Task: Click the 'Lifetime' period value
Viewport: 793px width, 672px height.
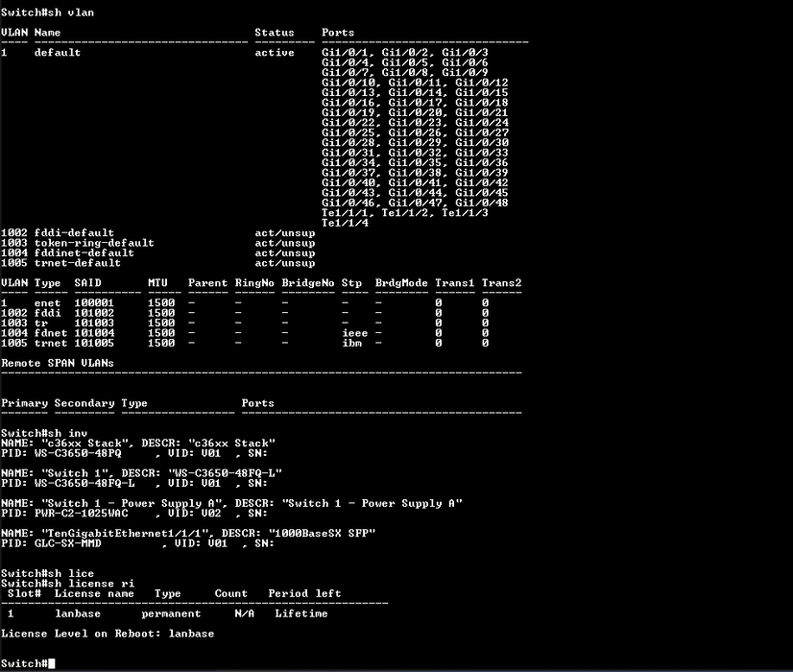Action: 300,613
